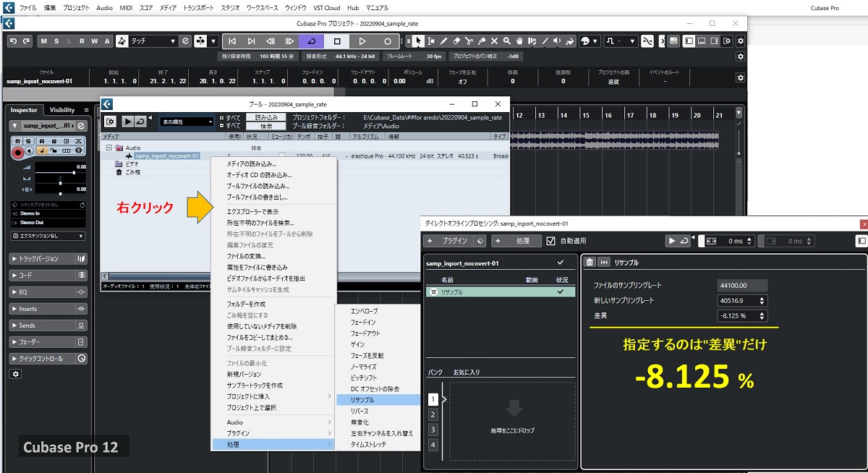This screenshot has height=473, width=868.
Task: Click the track pan slider in Inspector
Action: [60, 183]
